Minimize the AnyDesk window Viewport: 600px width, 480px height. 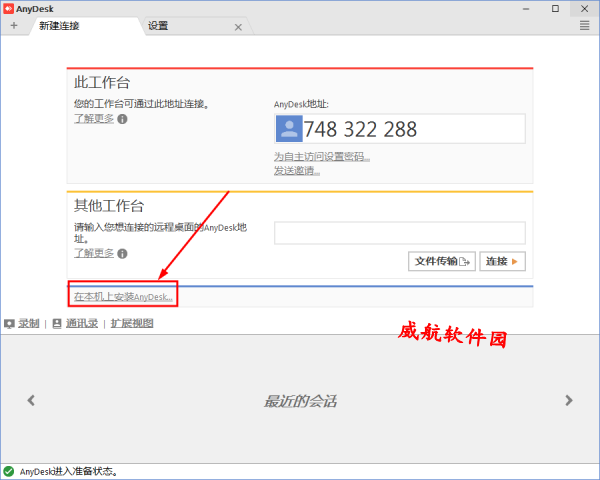click(526, 9)
